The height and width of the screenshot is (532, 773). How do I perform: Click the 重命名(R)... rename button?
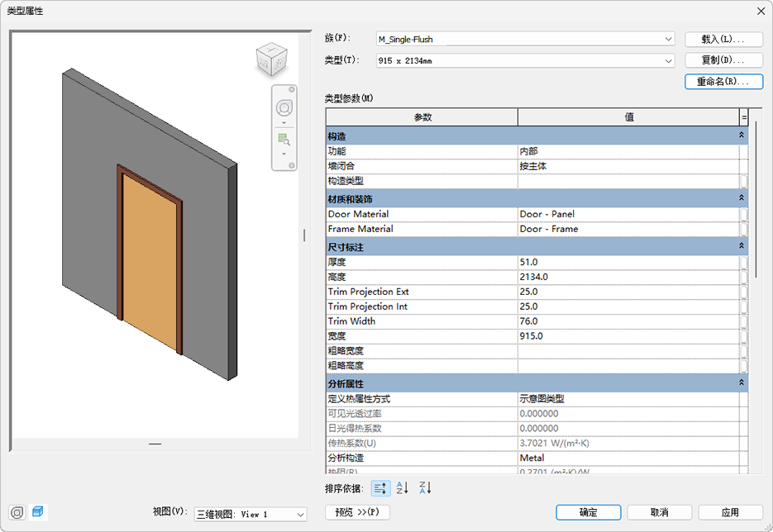pos(723,82)
